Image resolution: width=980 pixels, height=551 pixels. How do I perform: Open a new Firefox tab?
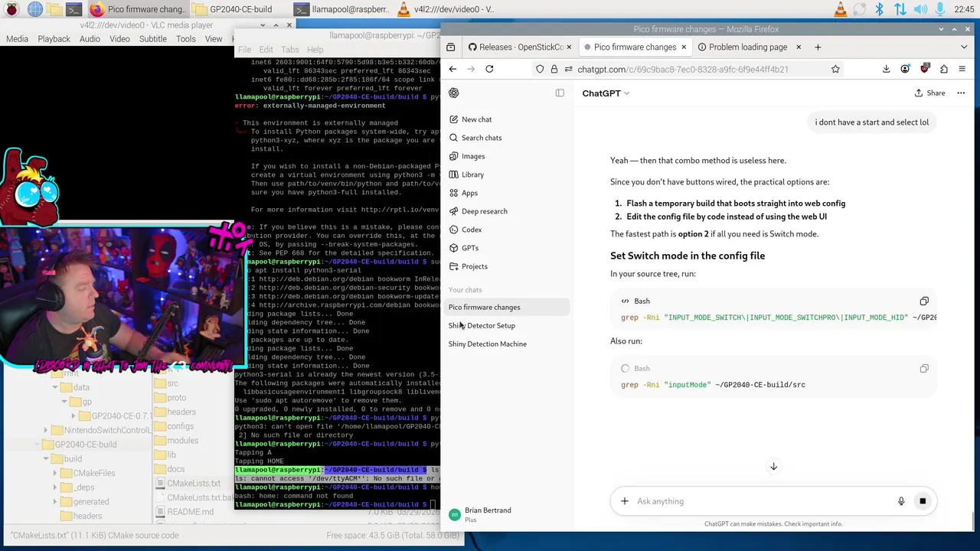coord(818,47)
